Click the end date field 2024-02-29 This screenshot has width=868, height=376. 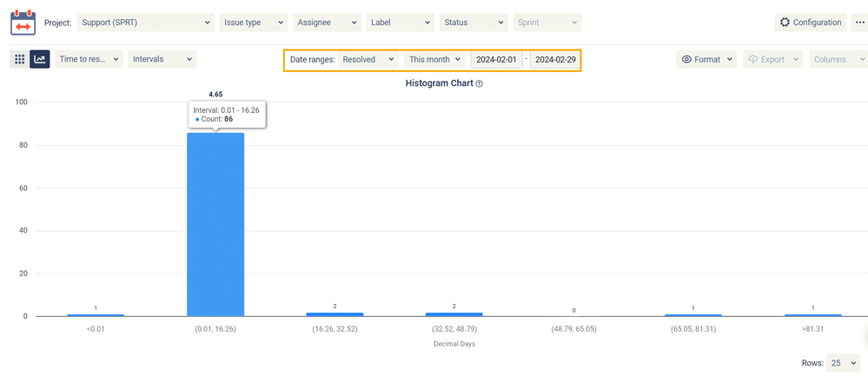point(554,59)
